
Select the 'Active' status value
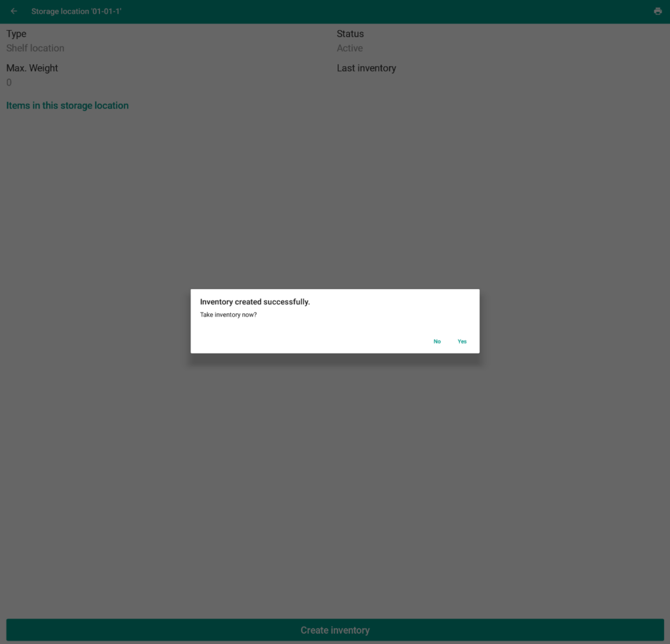(x=349, y=48)
